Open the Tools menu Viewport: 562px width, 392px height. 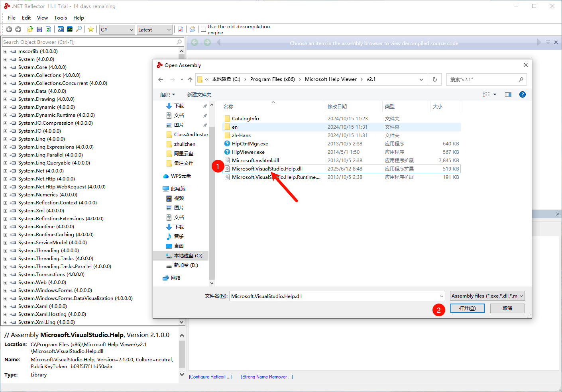[61, 18]
